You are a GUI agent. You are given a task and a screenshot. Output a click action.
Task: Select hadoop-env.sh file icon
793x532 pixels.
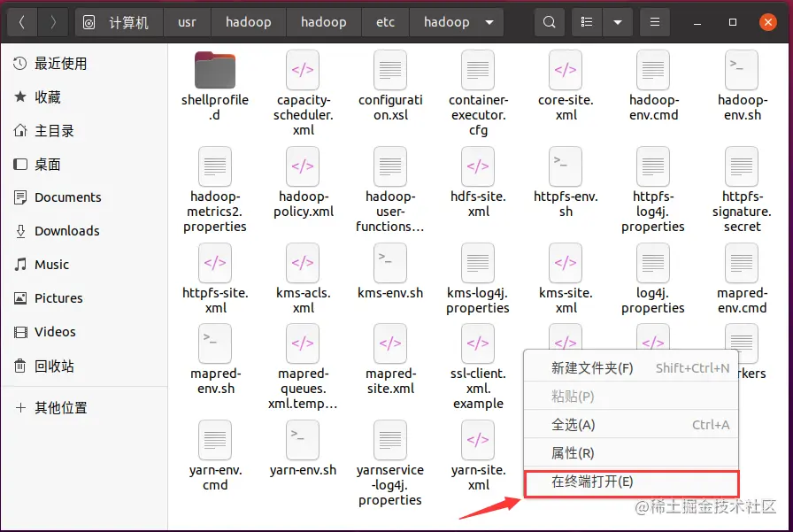tap(742, 70)
